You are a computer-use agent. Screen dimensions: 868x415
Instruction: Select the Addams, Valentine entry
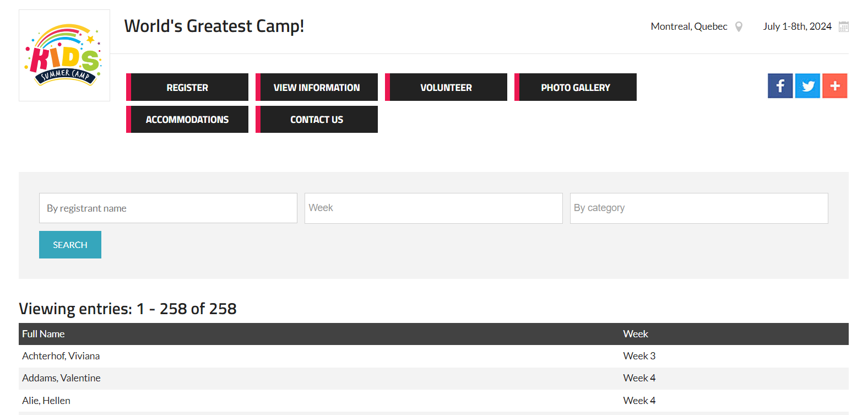click(62, 378)
